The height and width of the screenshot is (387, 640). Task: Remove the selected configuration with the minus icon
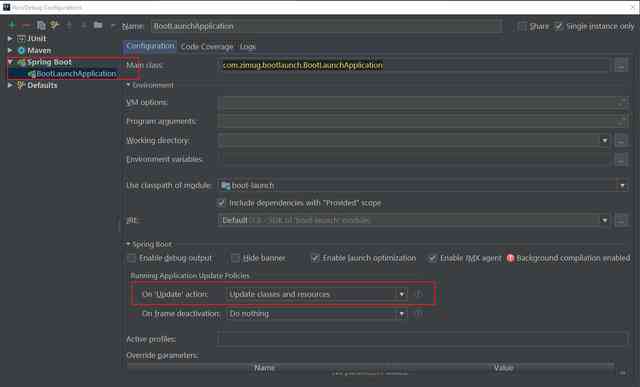coord(26,25)
